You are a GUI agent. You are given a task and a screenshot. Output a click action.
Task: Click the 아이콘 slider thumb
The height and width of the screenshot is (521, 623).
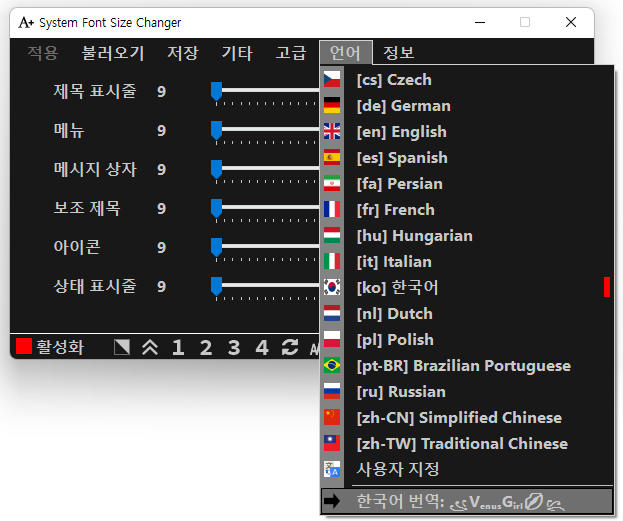pyautogui.click(x=217, y=247)
